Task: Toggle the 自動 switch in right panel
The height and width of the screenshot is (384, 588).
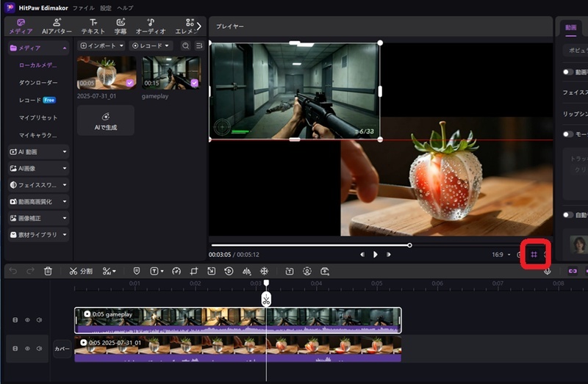Action: click(x=568, y=214)
